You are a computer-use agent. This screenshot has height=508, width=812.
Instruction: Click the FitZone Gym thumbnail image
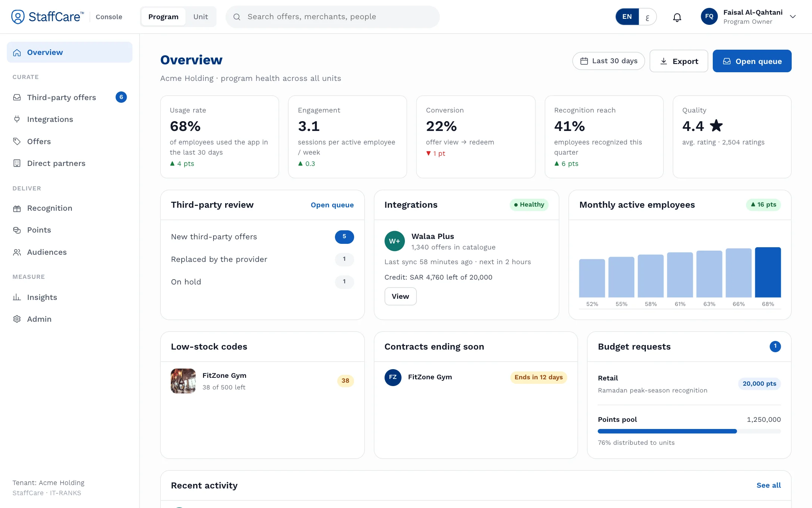183,381
